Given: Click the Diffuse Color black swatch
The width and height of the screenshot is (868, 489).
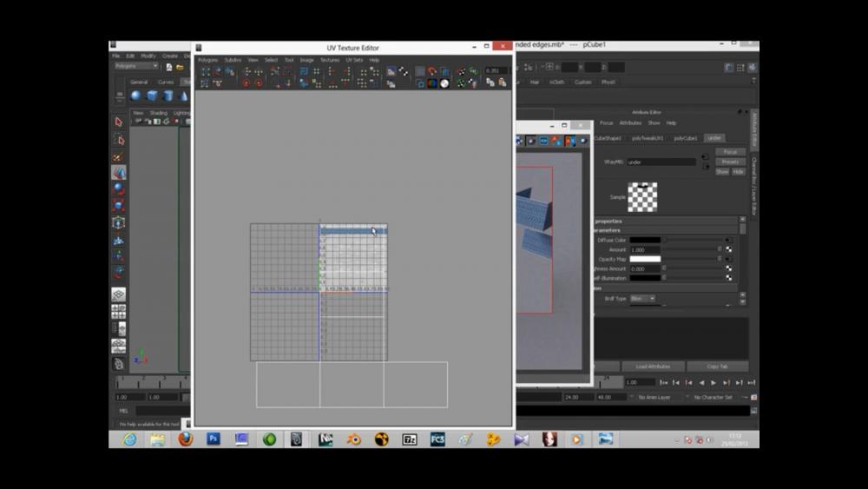Looking at the screenshot, I should (x=645, y=241).
